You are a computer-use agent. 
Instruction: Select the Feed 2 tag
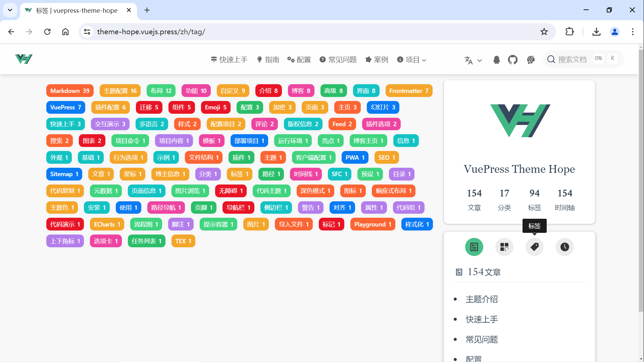point(342,124)
